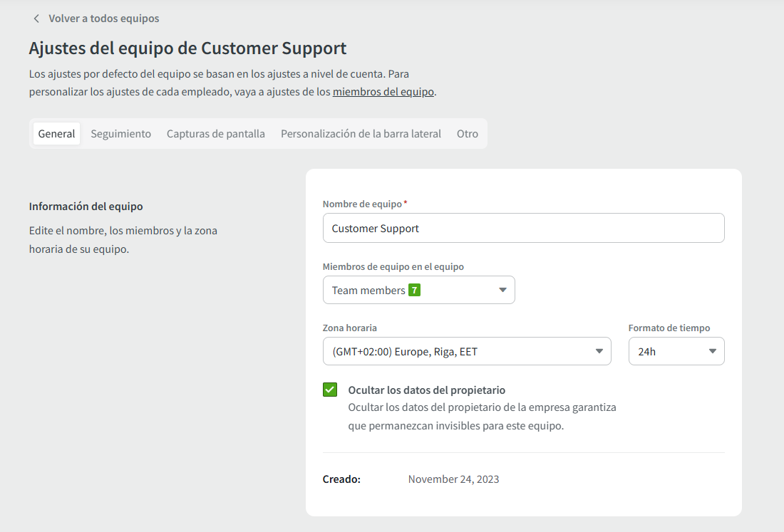Select the General tab

point(56,134)
